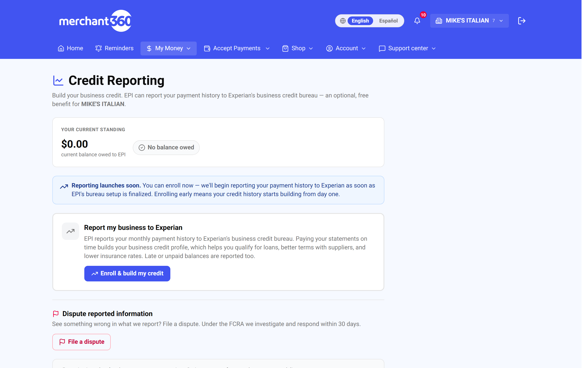This screenshot has width=588, height=368.
Task: Click the current balance owed to EPI caption
Action: (x=93, y=155)
